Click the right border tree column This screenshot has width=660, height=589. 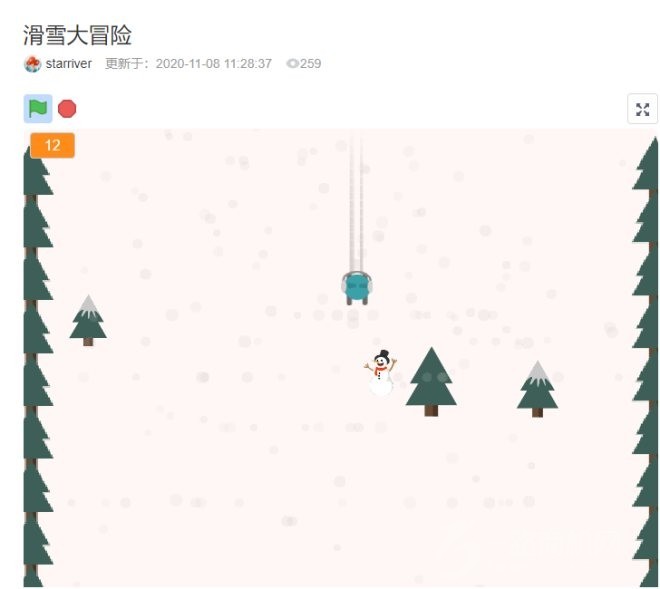(x=646, y=362)
